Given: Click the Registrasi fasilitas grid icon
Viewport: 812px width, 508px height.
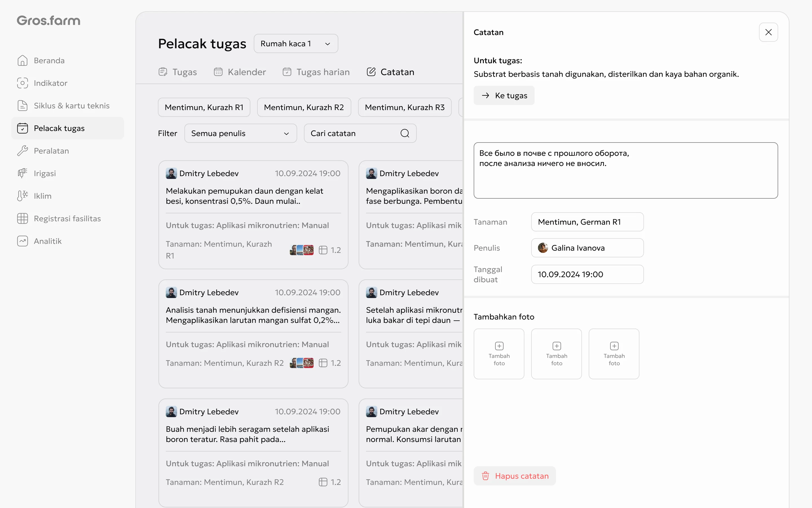Looking at the screenshot, I should click(x=23, y=218).
